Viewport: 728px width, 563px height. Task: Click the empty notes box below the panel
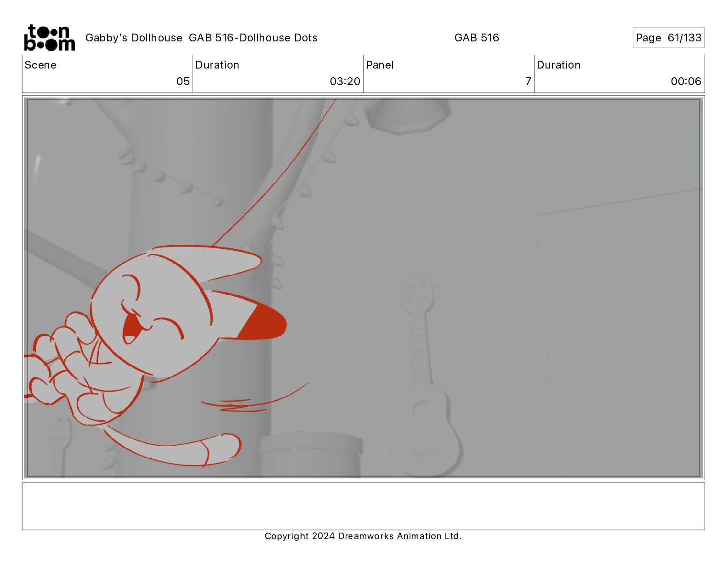364,506
